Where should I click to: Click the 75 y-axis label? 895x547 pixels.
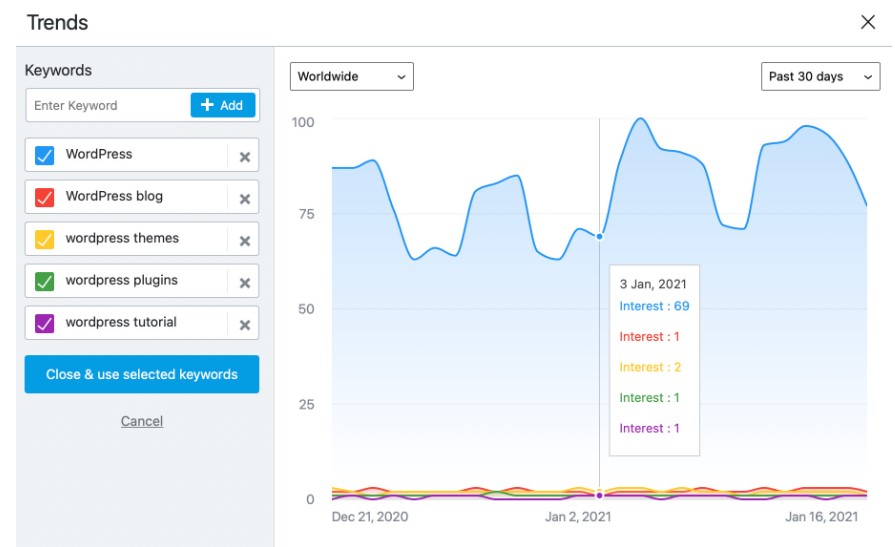(x=307, y=214)
